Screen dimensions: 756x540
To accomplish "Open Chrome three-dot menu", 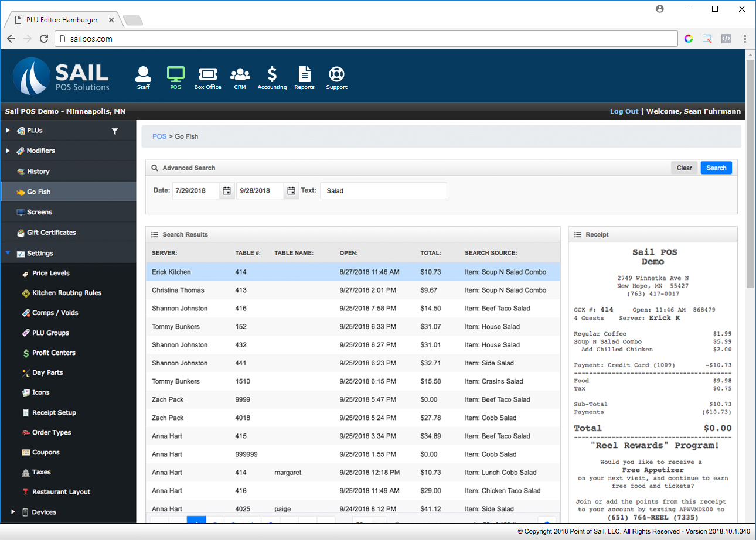I will pyautogui.click(x=745, y=39).
